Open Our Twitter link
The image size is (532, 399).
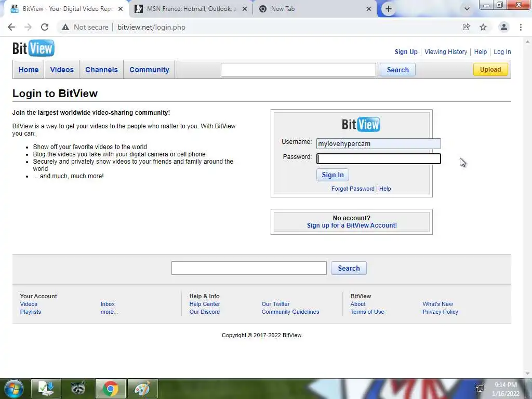pyautogui.click(x=275, y=304)
